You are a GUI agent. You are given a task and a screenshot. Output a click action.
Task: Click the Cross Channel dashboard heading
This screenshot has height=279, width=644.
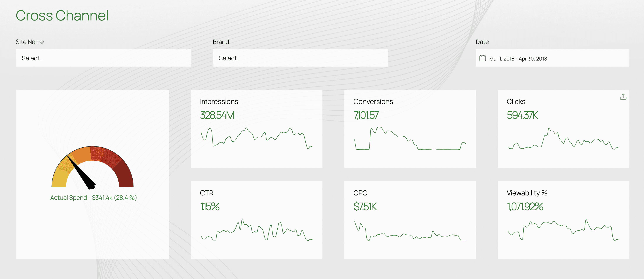click(62, 15)
